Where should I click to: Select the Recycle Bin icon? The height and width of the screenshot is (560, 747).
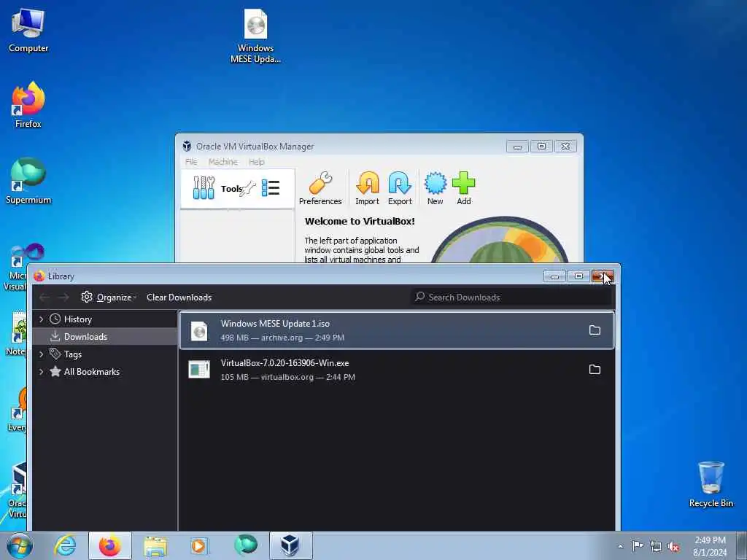pyautogui.click(x=711, y=484)
